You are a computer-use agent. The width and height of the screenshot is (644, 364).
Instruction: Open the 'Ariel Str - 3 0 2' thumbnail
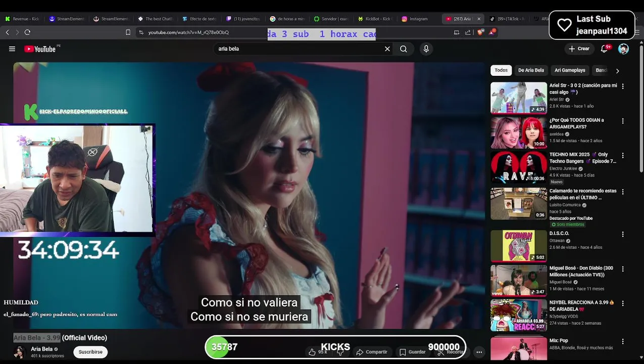(x=519, y=98)
